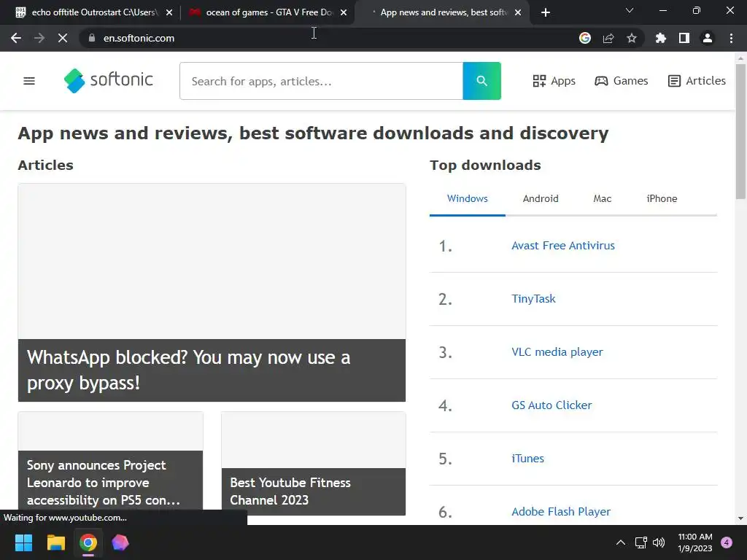Open the Articles section

pos(697,81)
